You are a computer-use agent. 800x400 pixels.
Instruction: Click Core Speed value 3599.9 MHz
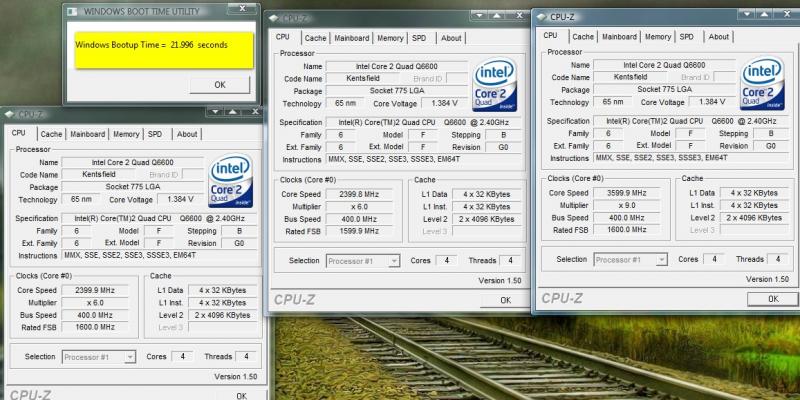click(627, 193)
